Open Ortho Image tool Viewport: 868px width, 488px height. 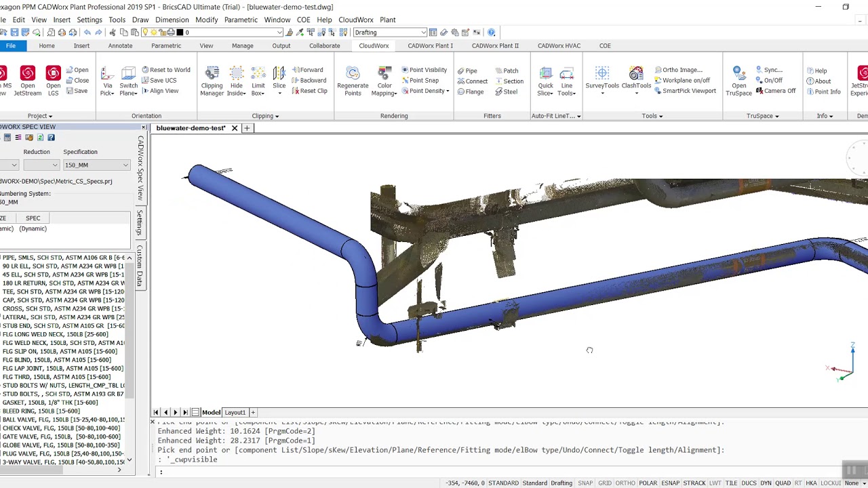tap(678, 70)
